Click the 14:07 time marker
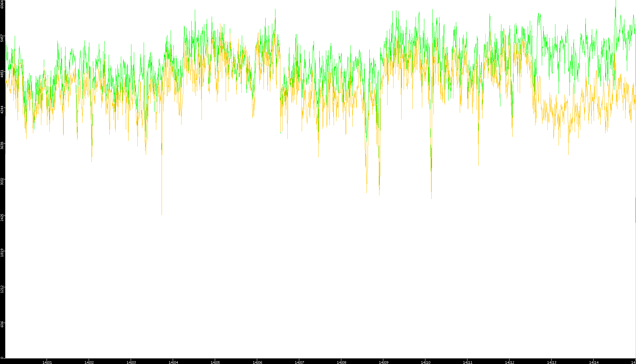This screenshot has height=364, width=636. [x=299, y=362]
